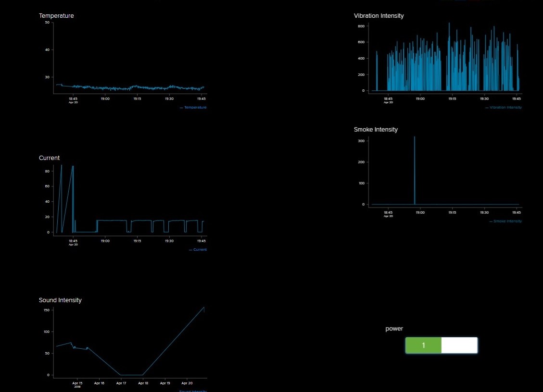
Task: Click the 19:00 label on the Smoke Intensity x-axis
Action: click(420, 212)
